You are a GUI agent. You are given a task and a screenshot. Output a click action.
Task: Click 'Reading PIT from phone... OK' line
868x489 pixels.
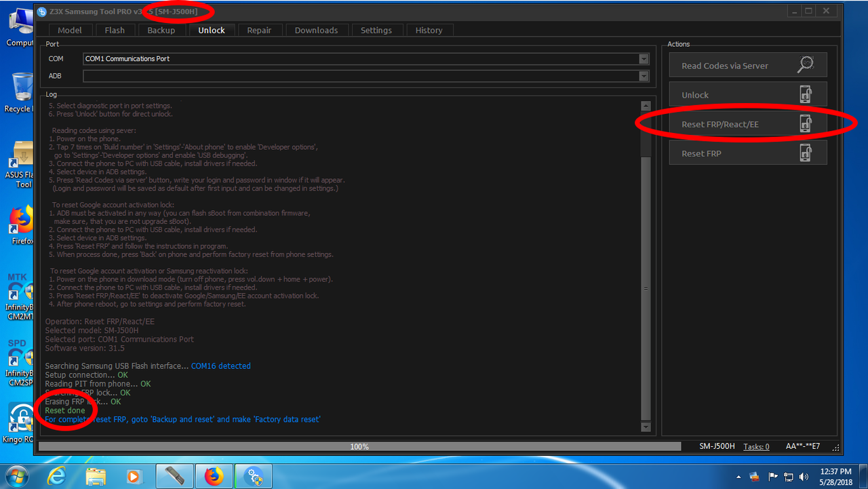coord(98,384)
